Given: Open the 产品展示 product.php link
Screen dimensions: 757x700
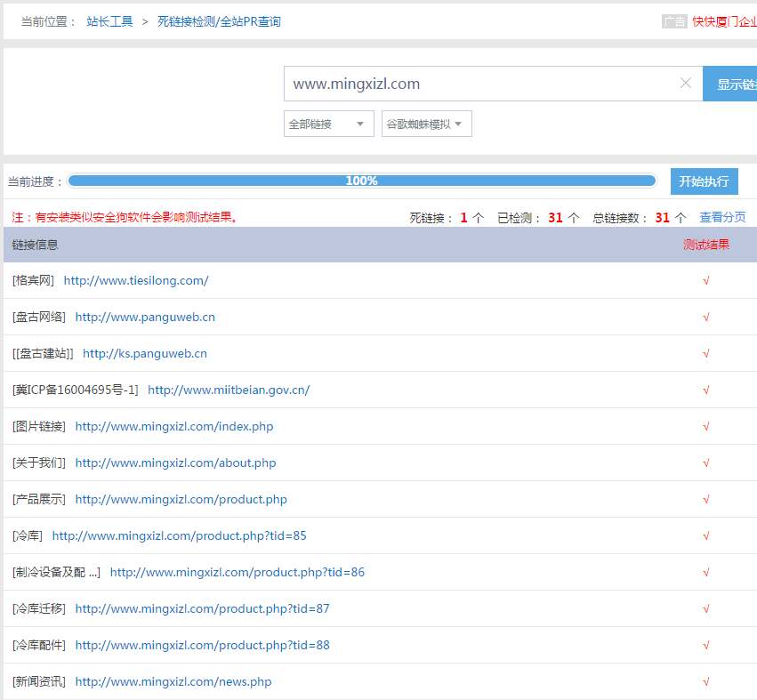Looking at the screenshot, I should tap(181, 499).
